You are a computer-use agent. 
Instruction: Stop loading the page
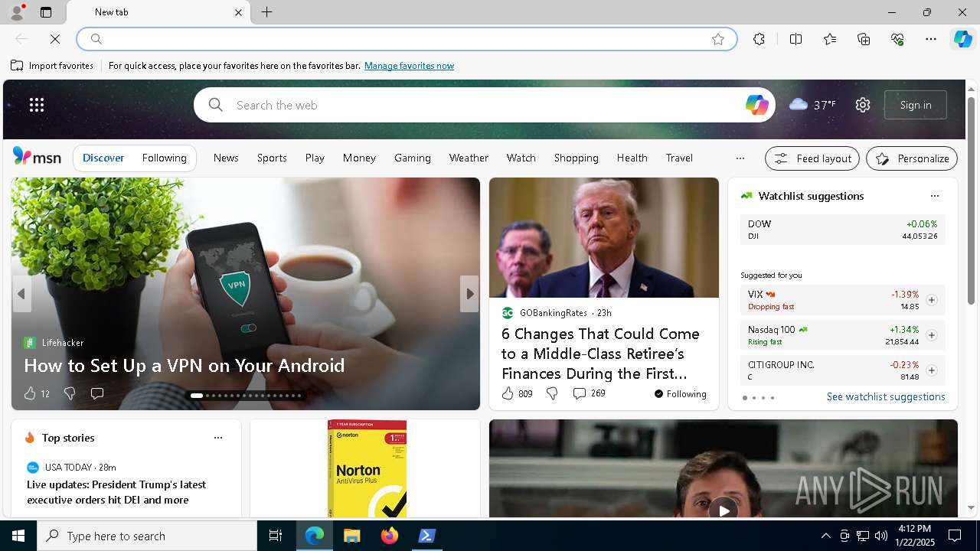tap(55, 39)
